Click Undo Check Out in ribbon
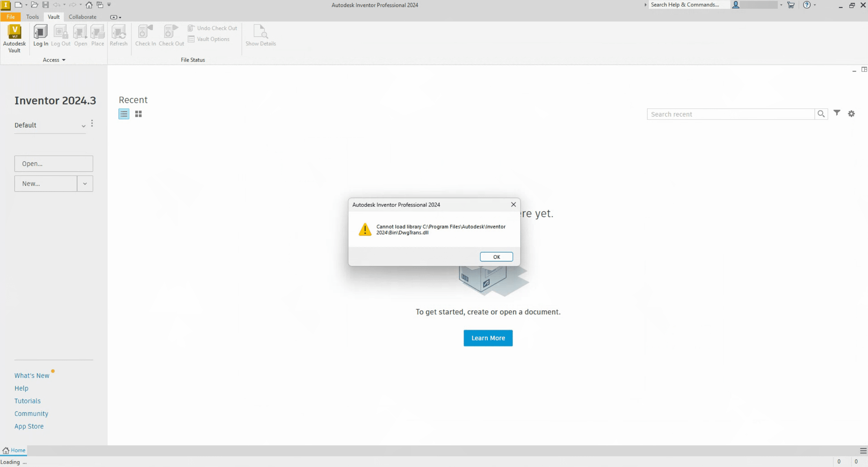 point(212,28)
